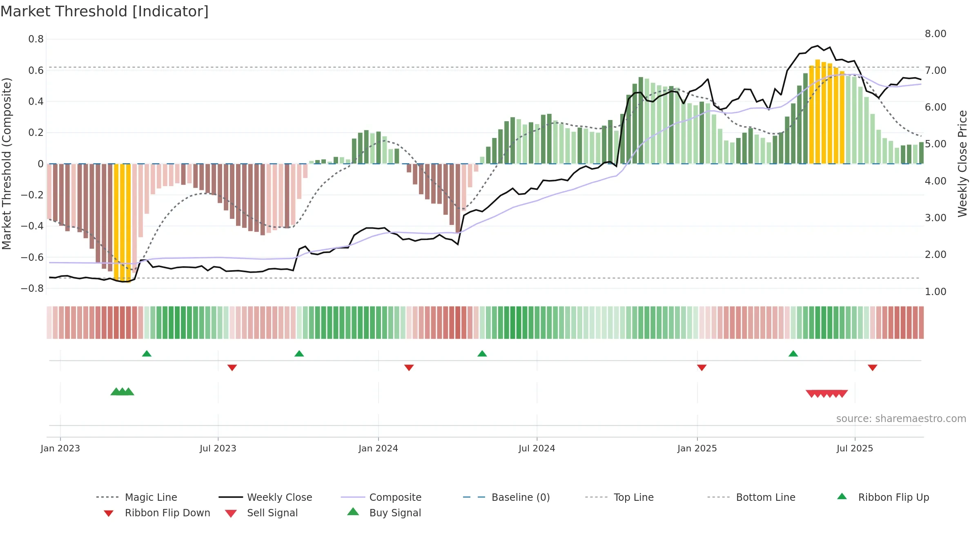Click the 5.00 tick on the price axis
Viewport: 980px width, 551px height.
[x=935, y=144]
